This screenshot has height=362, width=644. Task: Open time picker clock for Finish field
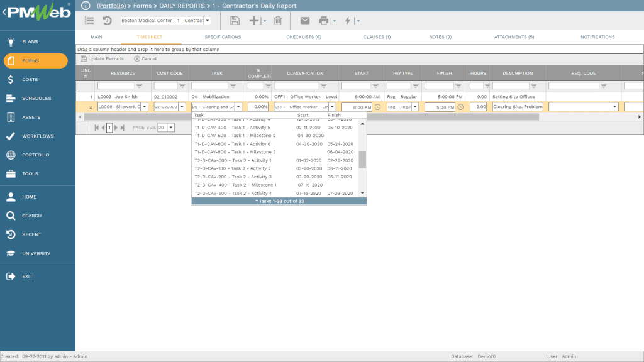[460, 107]
